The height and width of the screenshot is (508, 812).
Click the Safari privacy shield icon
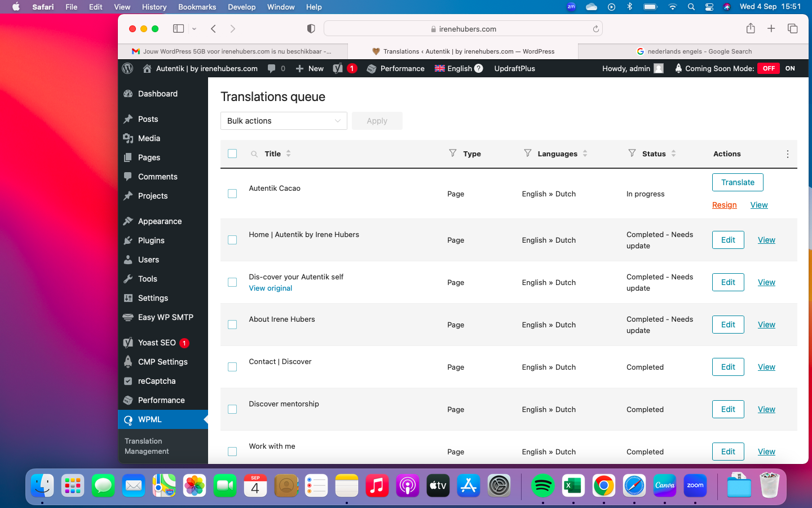[311, 28]
